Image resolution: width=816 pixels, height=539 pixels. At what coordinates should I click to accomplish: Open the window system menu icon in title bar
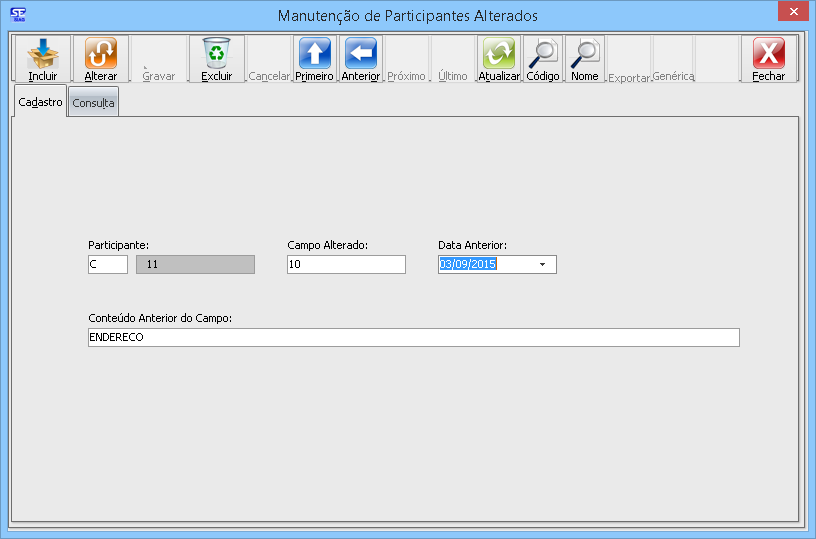pyautogui.click(x=17, y=14)
